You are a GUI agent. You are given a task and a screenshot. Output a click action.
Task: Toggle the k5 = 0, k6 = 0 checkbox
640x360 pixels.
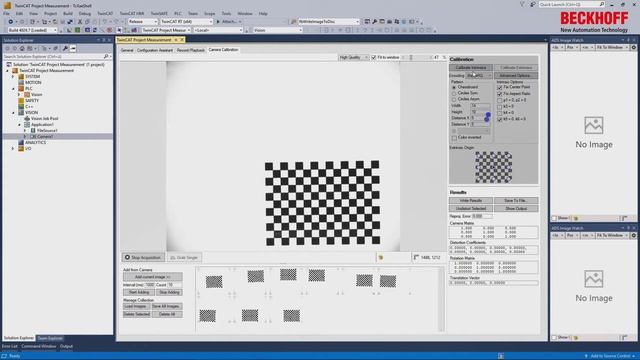(500, 119)
